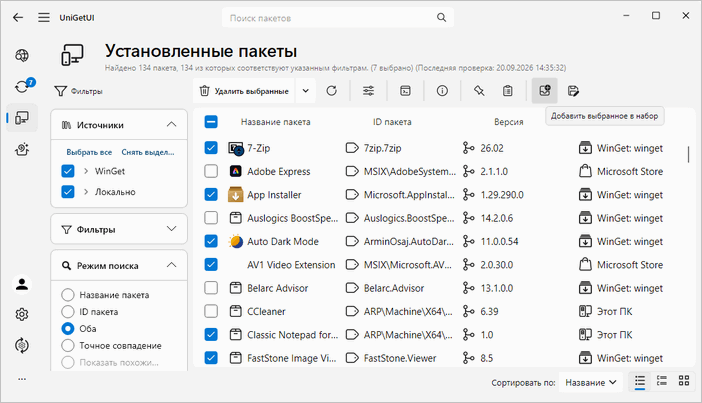Click the FastStone.Viewer package ID
Viewport: 702px width, 403px height.
click(x=400, y=358)
